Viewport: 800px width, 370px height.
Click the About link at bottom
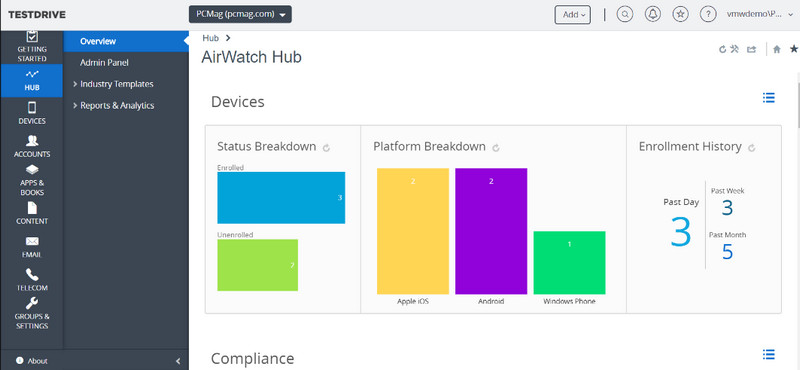[x=37, y=361]
